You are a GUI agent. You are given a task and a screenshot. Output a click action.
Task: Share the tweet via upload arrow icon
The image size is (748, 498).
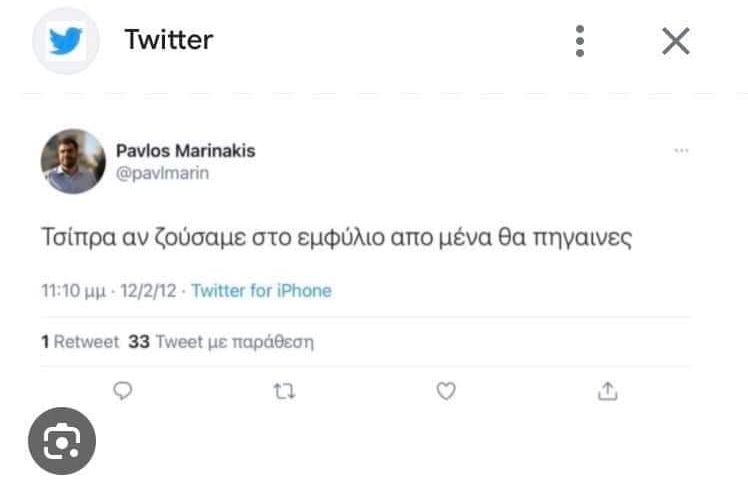tap(607, 392)
